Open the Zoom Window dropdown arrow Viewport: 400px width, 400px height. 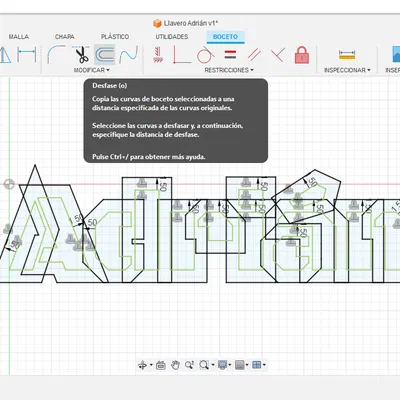pos(213,365)
